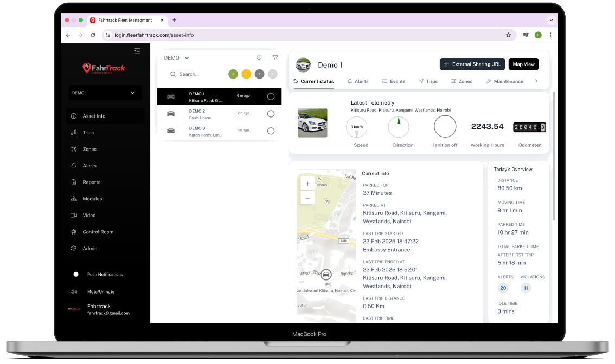Filter assets by the light gray status dot
615x364 pixels.
point(273,74)
